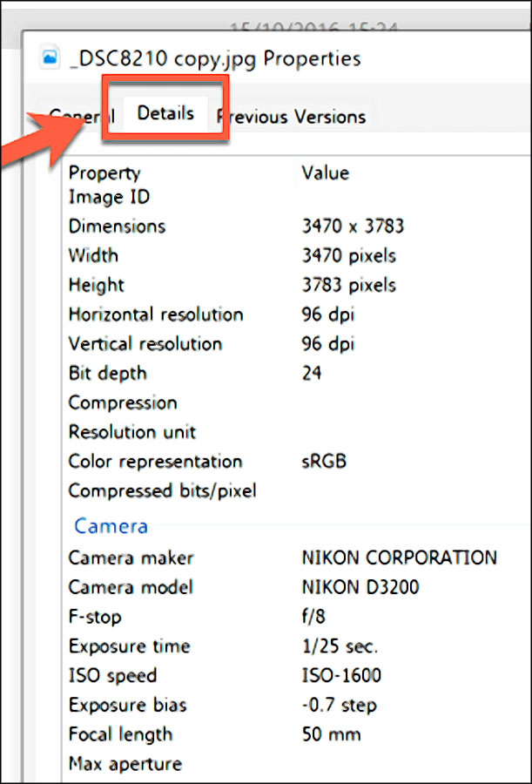Switch to the General tab
Screen dimensions: 532x784
point(82,116)
